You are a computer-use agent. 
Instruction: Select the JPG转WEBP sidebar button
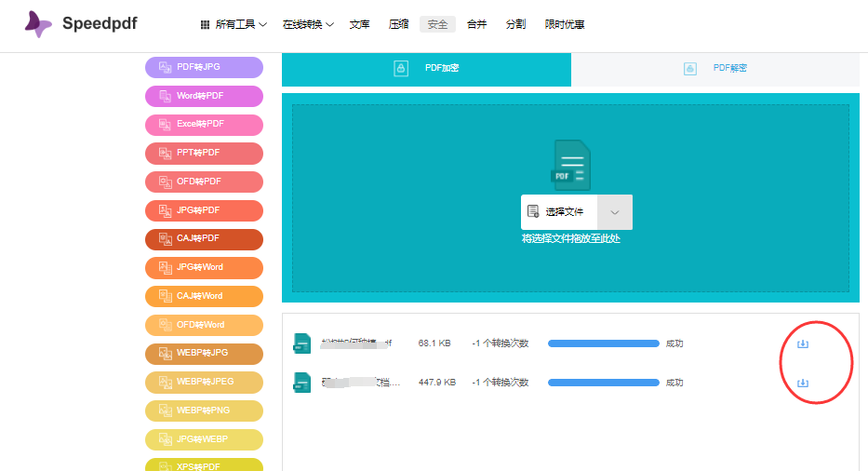(x=205, y=439)
